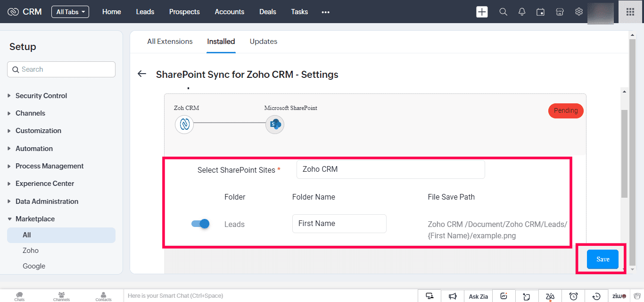This screenshot has width=644, height=302.
Task: Open Contacts in the bottom bar
Action: pos(103,296)
